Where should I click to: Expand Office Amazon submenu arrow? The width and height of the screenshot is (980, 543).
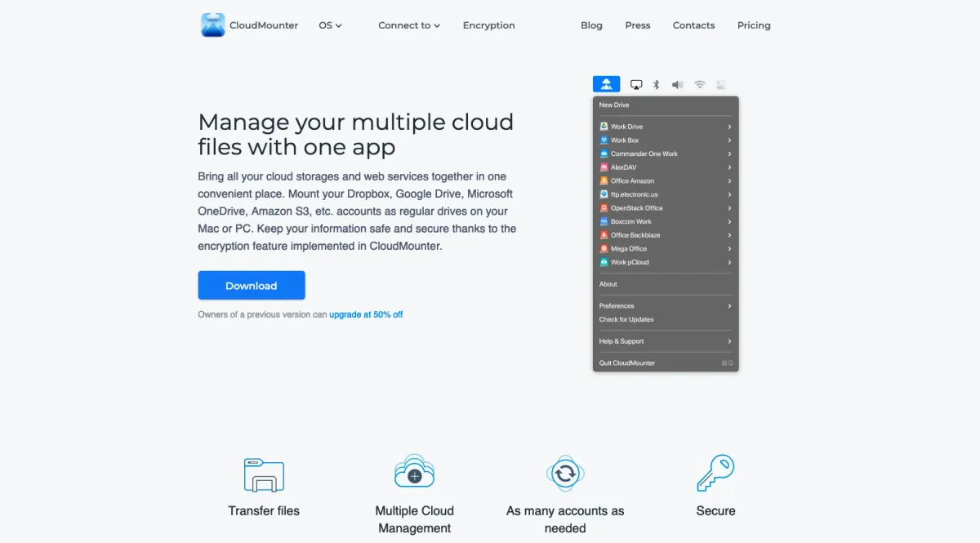(x=729, y=180)
